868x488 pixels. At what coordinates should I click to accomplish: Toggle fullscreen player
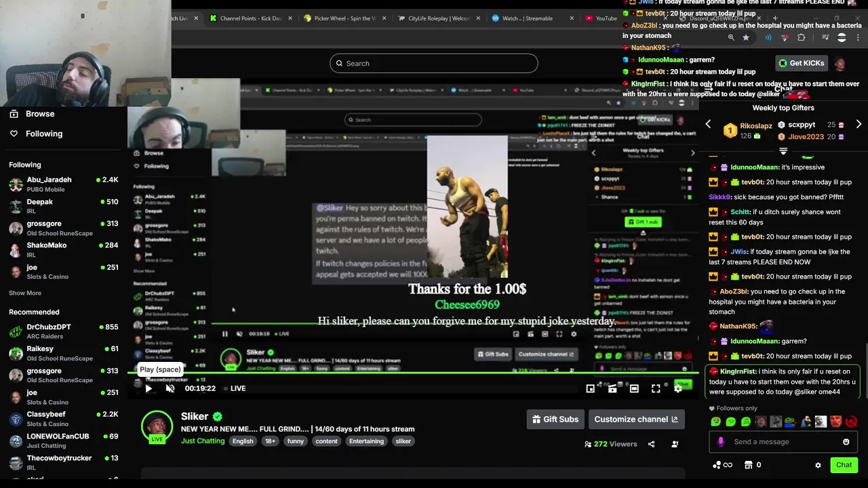click(656, 388)
